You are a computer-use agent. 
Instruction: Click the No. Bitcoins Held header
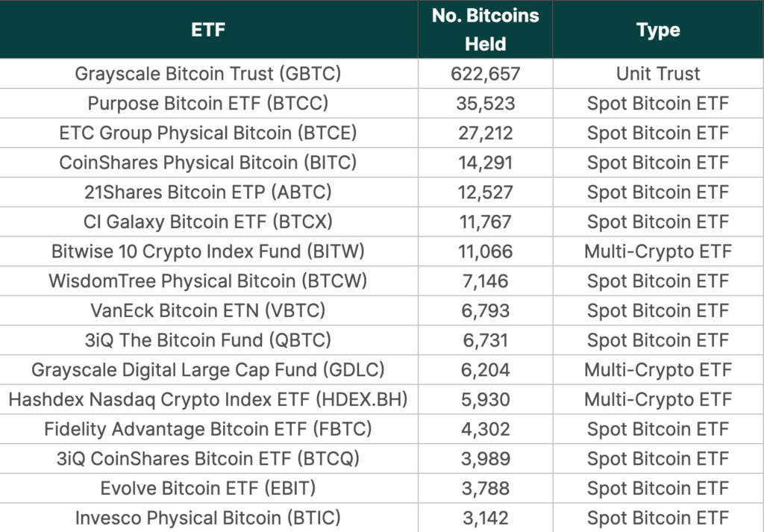click(x=485, y=30)
